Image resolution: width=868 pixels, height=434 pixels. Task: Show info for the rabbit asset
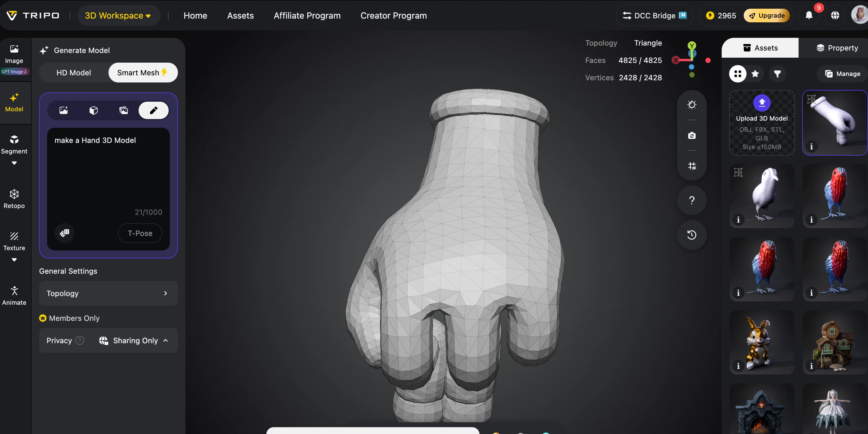pyautogui.click(x=738, y=366)
